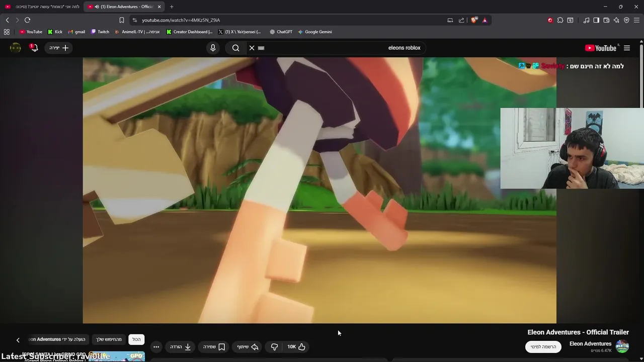Viewport: 644px width, 362px height.
Task: Open the YouTube guide hamburger menu
Action: (627, 48)
